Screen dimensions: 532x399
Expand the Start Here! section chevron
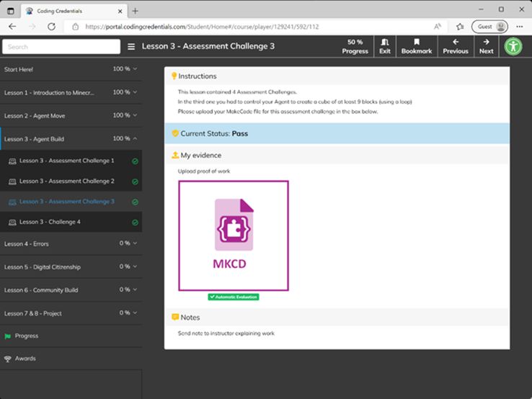[135, 69]
